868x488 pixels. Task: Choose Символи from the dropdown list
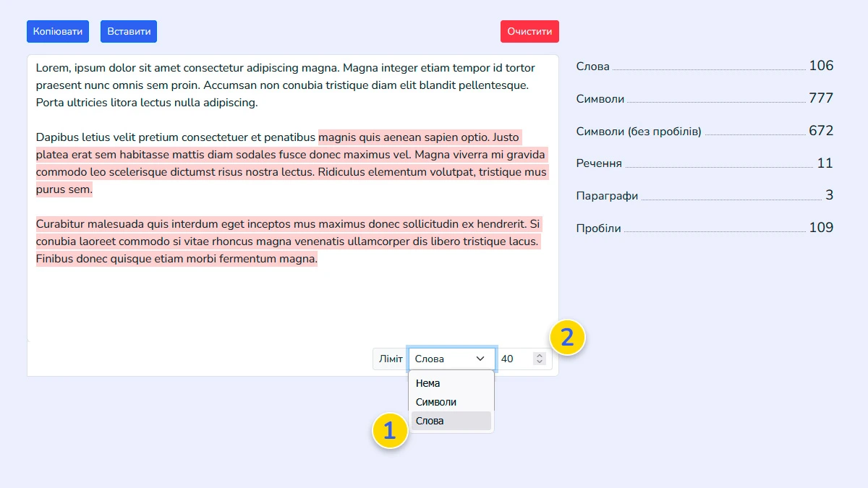[436, 402]
